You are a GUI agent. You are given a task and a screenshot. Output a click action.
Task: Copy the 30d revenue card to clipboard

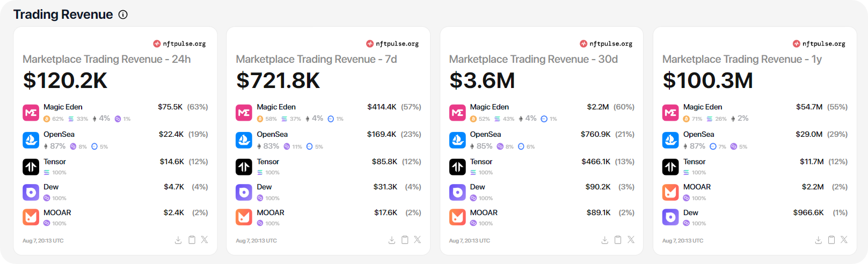pyautogui.click(x=618, y=240)
